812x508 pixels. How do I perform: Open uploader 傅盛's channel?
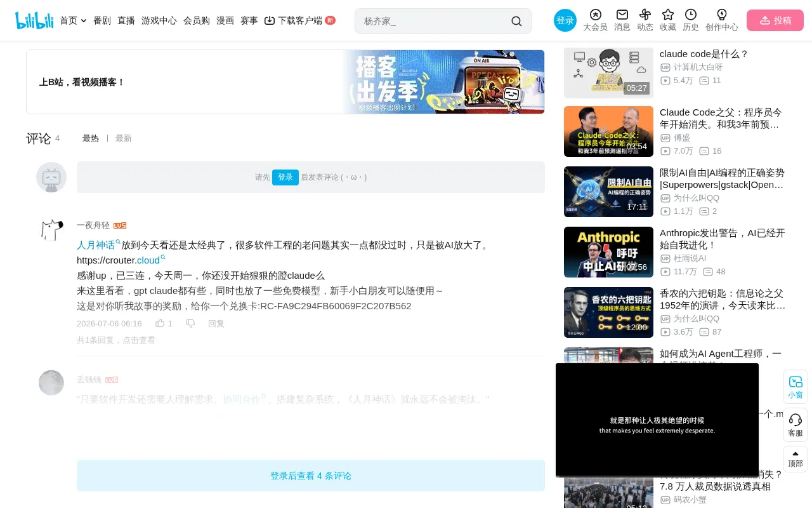[682, 138]
